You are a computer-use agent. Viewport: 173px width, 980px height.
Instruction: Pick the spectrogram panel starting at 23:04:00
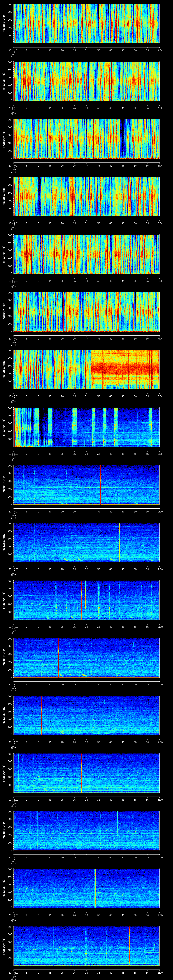coord(87,197)
